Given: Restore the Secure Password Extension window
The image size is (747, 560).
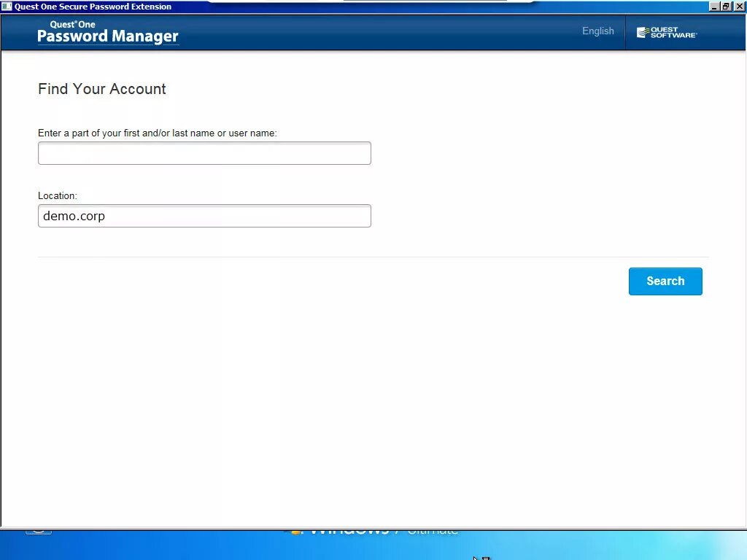Looking at the screenshot, I should (x=726, y=6).
